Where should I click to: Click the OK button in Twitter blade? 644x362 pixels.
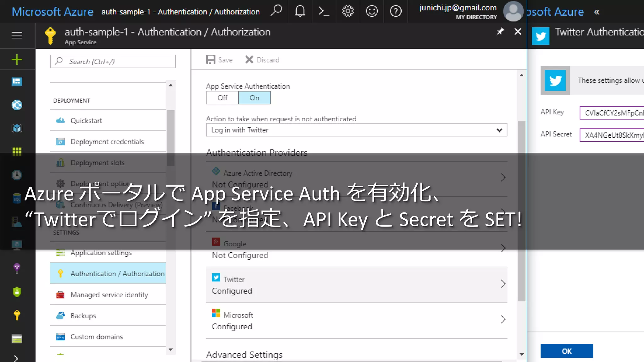[567, 351]
